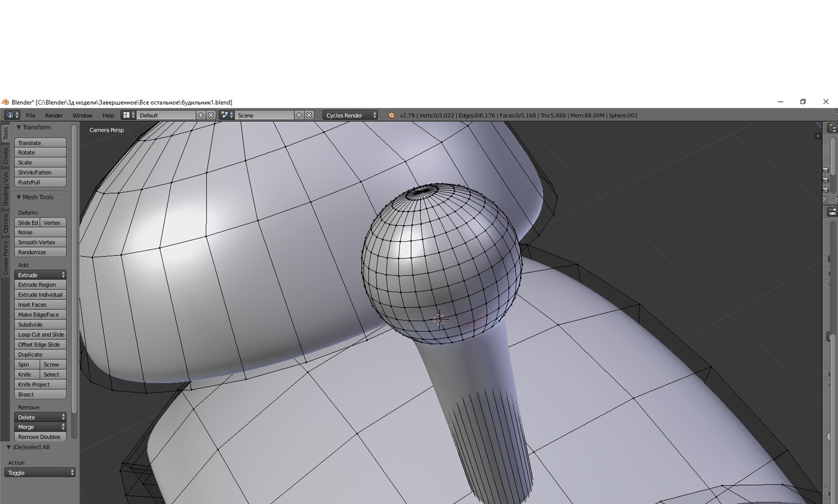Click the Select button beside Knife
Image resolution: width=838 pixels, height=504 pixels.
click(x=53, y=374)
